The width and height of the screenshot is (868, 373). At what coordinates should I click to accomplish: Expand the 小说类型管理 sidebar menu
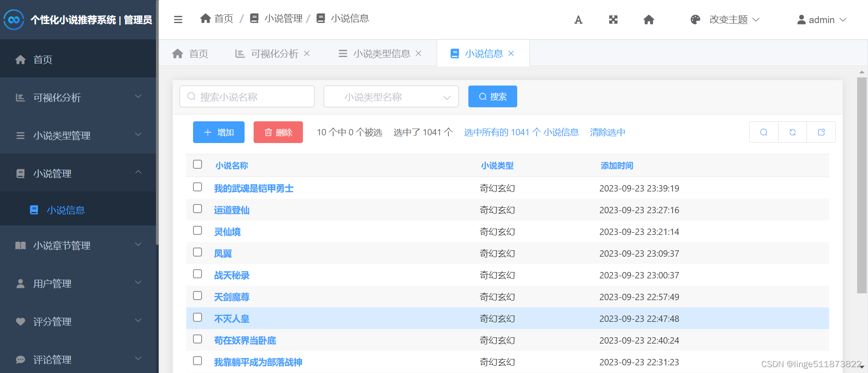tap(138, 134)
